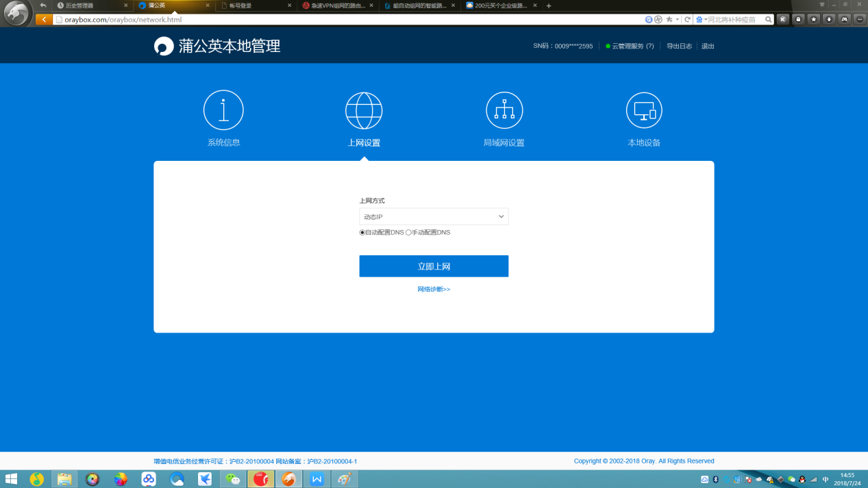
Task: Open the 网络诊断>> link
Action: pyautogui.click(x=434, y=290)
